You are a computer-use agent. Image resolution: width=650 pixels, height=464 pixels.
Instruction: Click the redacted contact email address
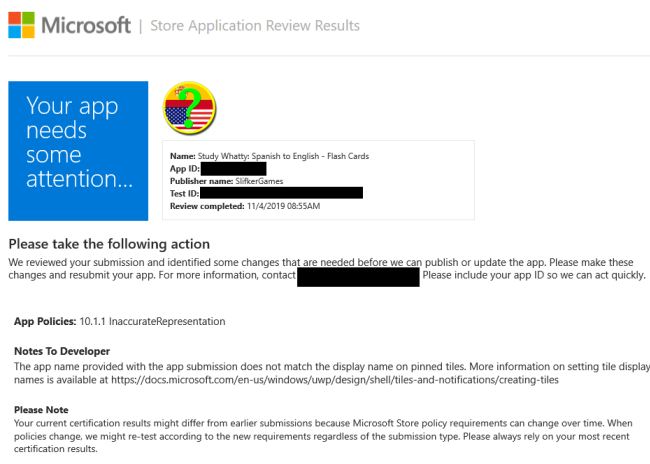click(x=358, y=276)
